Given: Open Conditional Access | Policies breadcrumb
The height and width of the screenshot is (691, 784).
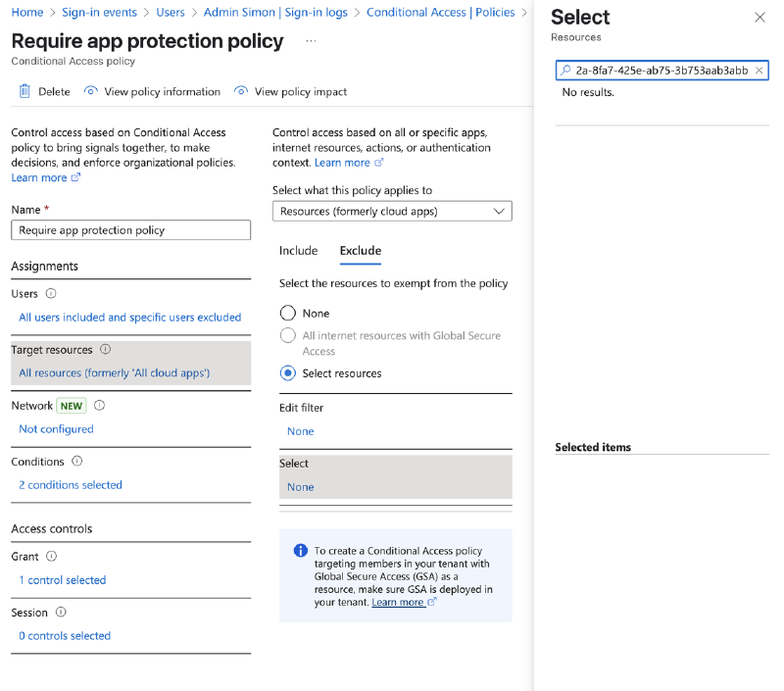Looking at the screenshot, I should 440,13.
